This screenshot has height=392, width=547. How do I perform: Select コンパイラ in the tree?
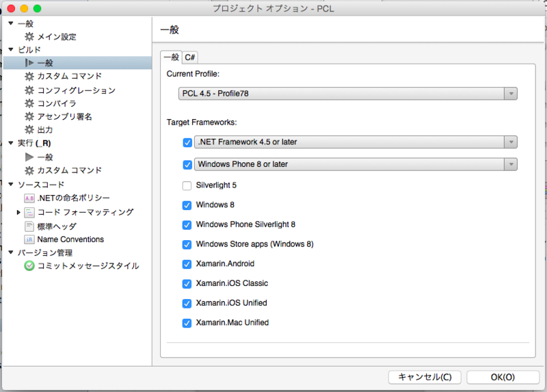57,103
